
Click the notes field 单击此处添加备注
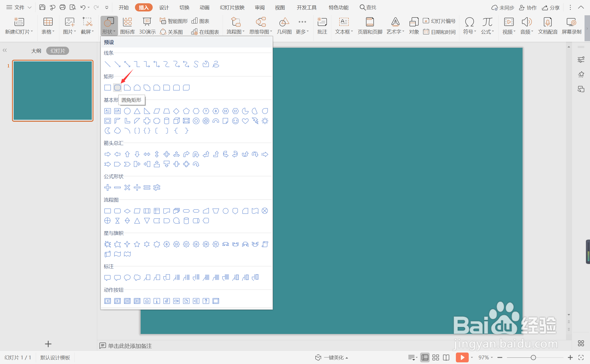click(130, 346)
